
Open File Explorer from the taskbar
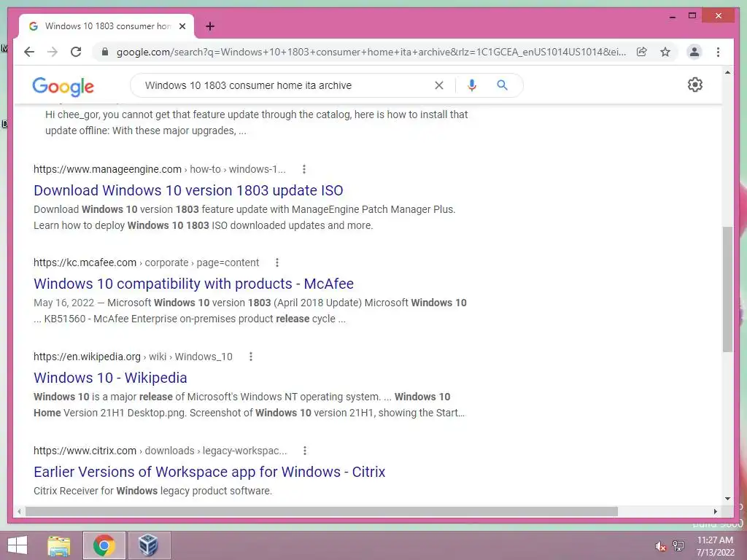(x=59, y=545)
